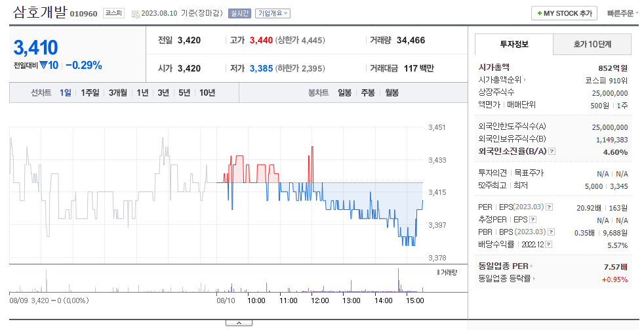Select the 3개월 line chart period

pyautogui.click(x=118, y=93)
